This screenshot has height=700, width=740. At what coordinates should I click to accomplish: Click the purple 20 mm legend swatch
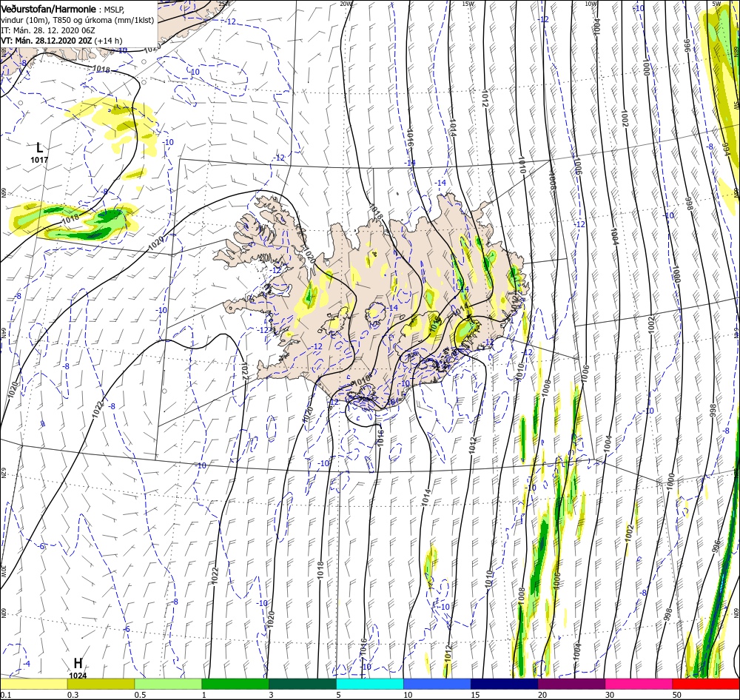pyautogui.click(x=571, y=684)
